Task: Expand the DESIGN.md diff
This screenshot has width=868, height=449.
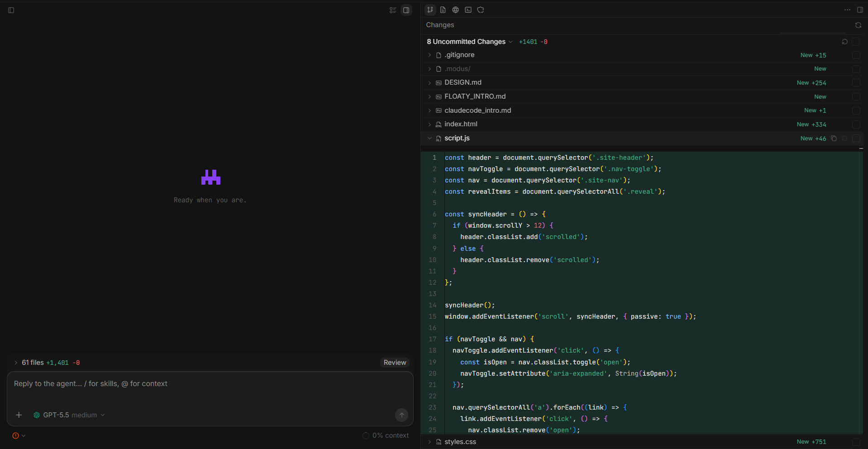Action: 429,83
